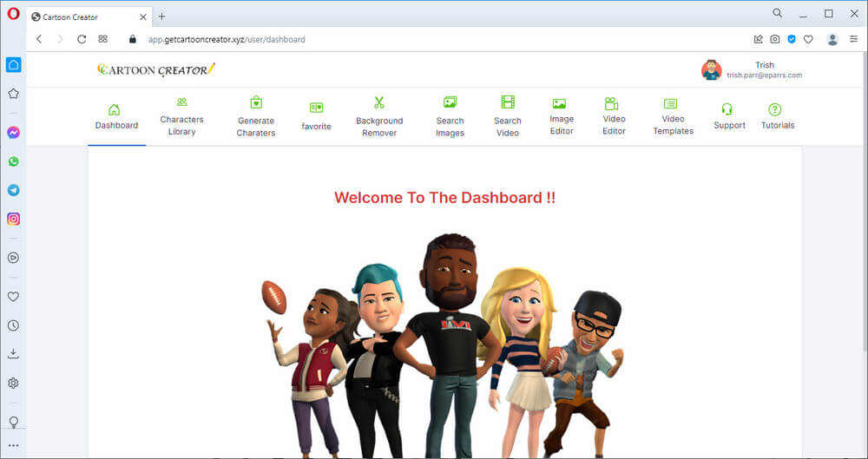Bookmark page with heart icon in address bar

(x=808, y=39)
